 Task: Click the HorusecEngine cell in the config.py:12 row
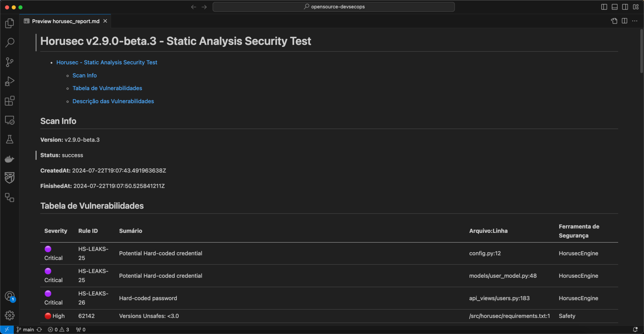tap(578, 253)
